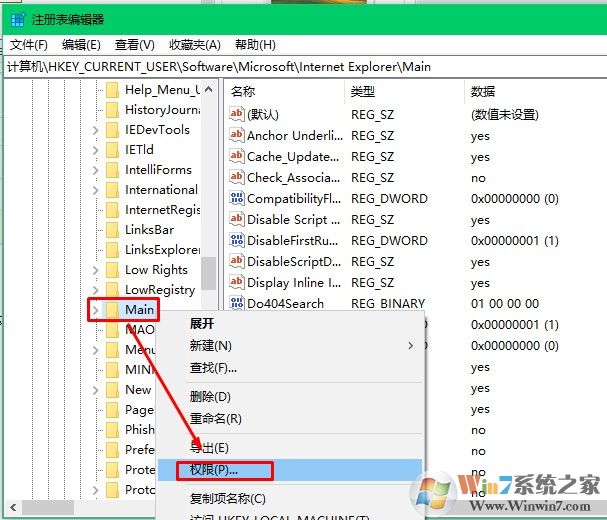The width and height of the screenshot is (607, 520).
Task: Choose 导出(E) in the context menu
Action: (209, 448)
